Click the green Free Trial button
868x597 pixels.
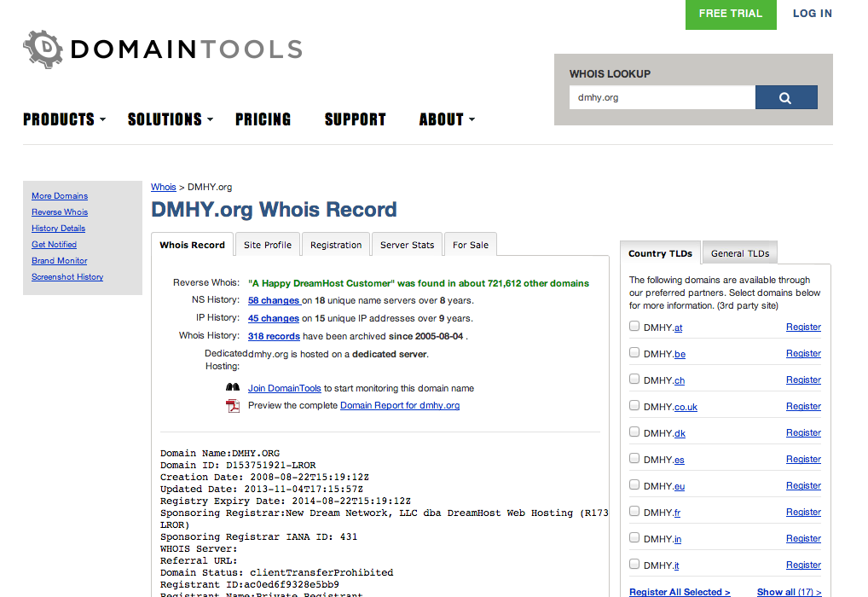point(731,14)
